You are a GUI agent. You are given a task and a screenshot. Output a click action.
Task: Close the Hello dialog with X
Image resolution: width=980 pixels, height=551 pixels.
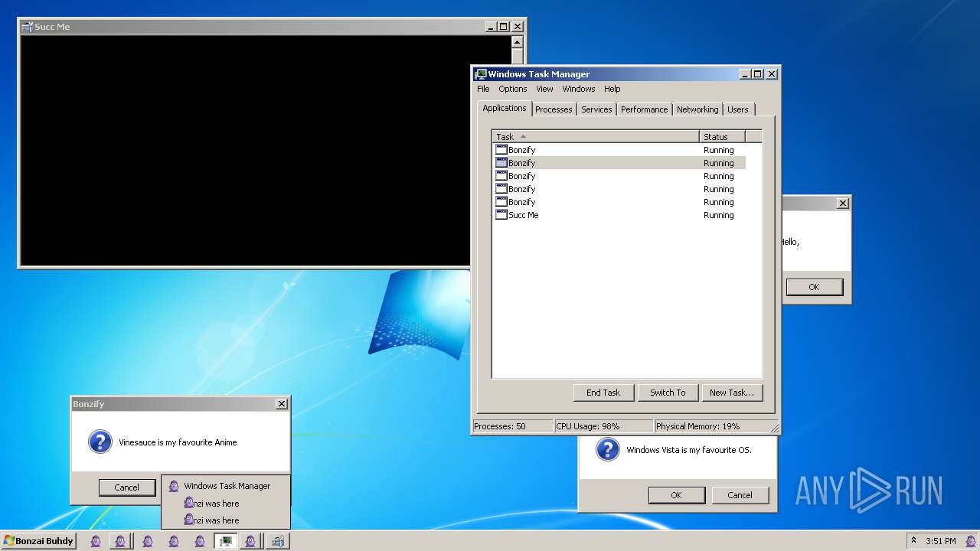843,203
